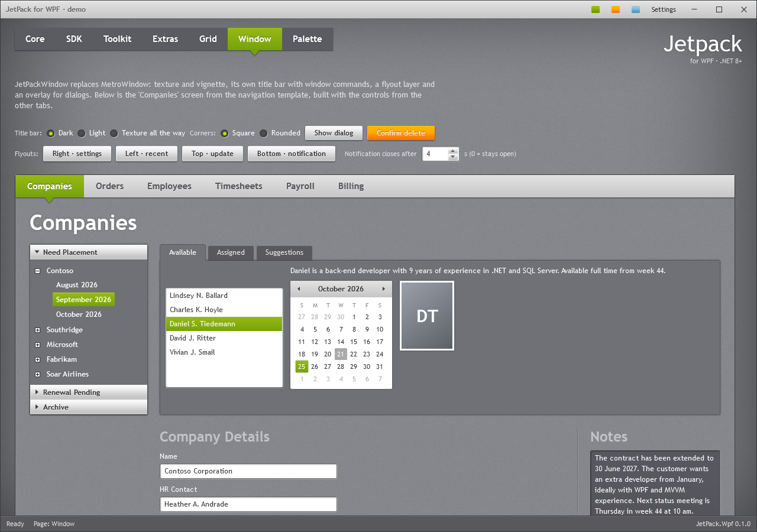Click the Name field containing Contoso Corporation
The width and height of the screenshot is (757, 532).
click(248, 471)
